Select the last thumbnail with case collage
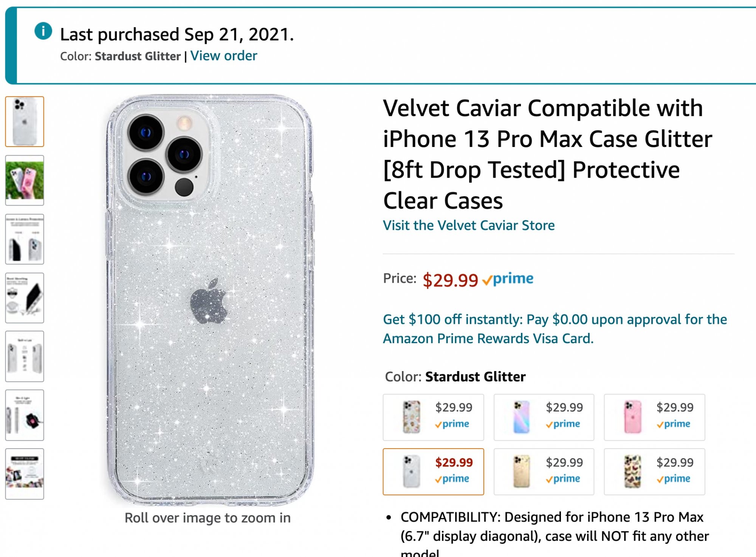The image size is (756, 557). (x=25, y=474)
